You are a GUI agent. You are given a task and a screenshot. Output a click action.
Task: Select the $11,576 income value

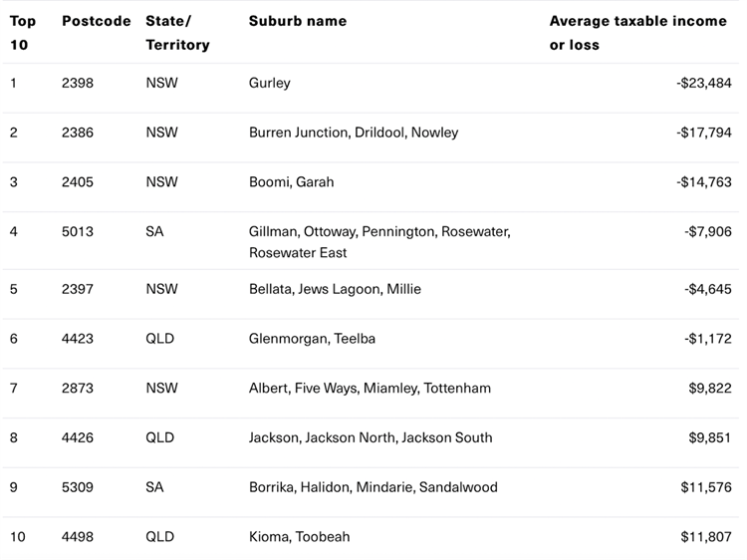(x=706, y=487)
